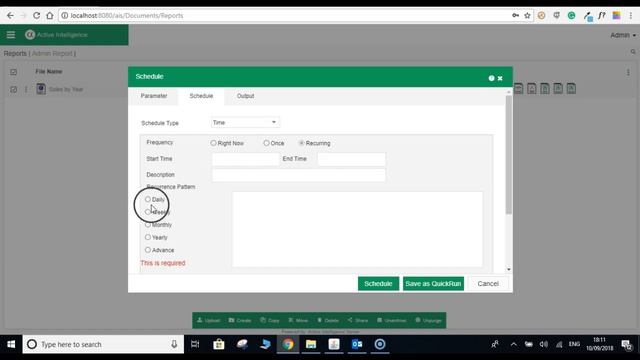This screenshot has height=360, width=640.
Task: Close the Schedule dialog with the X
Action: (500, 78)
